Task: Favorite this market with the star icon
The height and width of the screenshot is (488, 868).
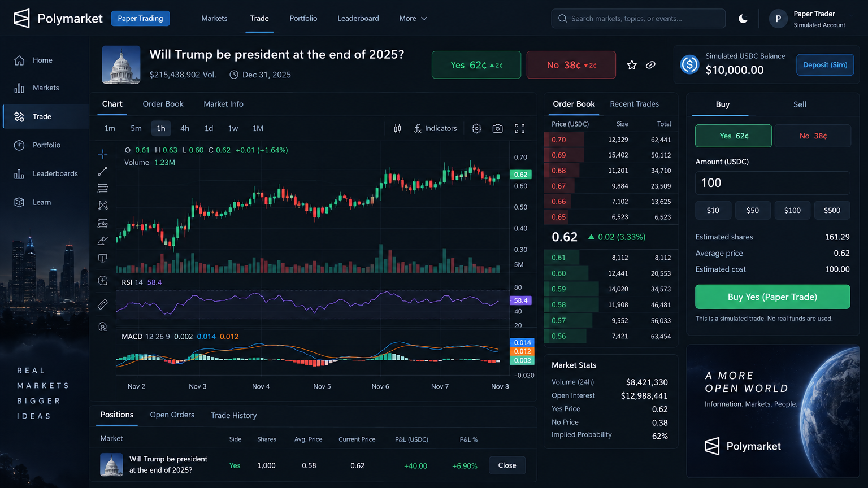Action: [632, 65]
